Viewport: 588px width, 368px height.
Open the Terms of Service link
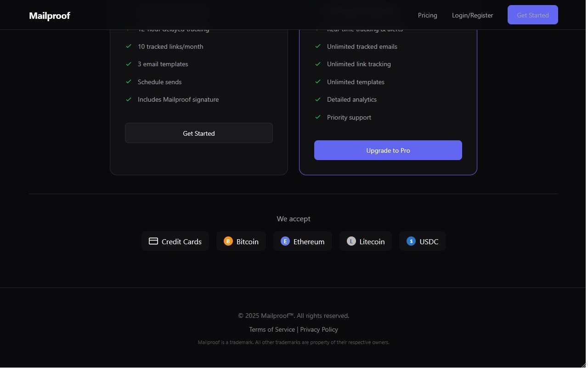[271, 329]
